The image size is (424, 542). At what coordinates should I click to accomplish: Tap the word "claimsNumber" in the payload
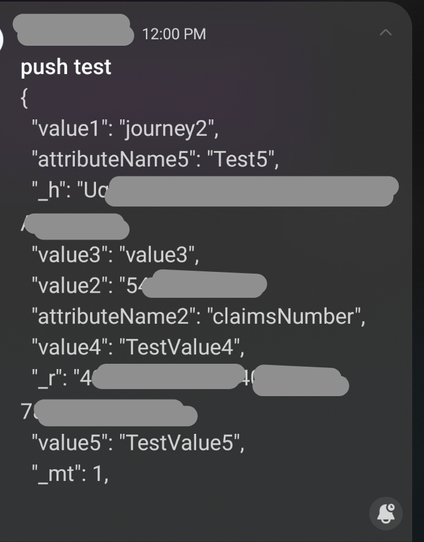coord(286,316)
